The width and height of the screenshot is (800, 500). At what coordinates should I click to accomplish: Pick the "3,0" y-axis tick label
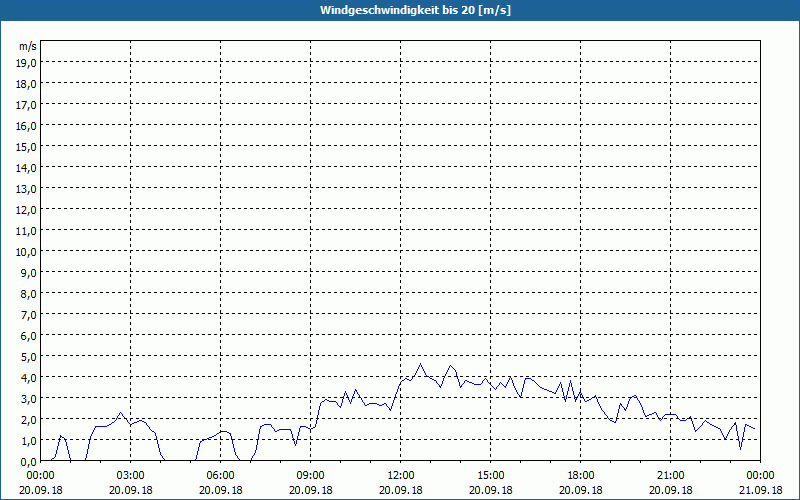tap(29, 398)
